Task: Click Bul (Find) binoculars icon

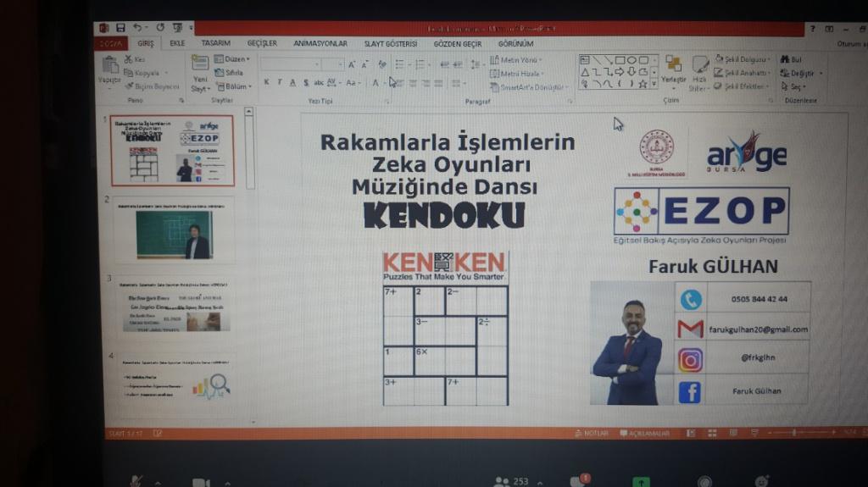Action: click(x=791, y=59)
